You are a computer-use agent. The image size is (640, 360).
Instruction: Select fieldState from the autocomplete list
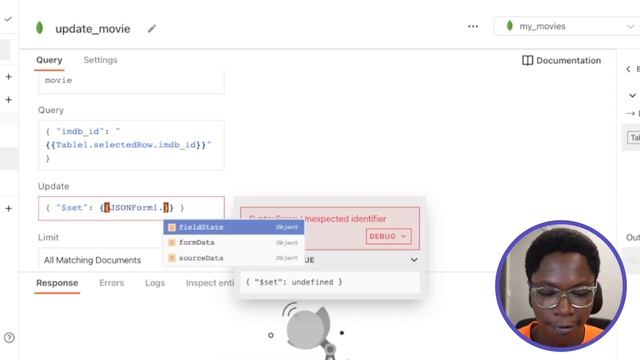tap(233, 227)
